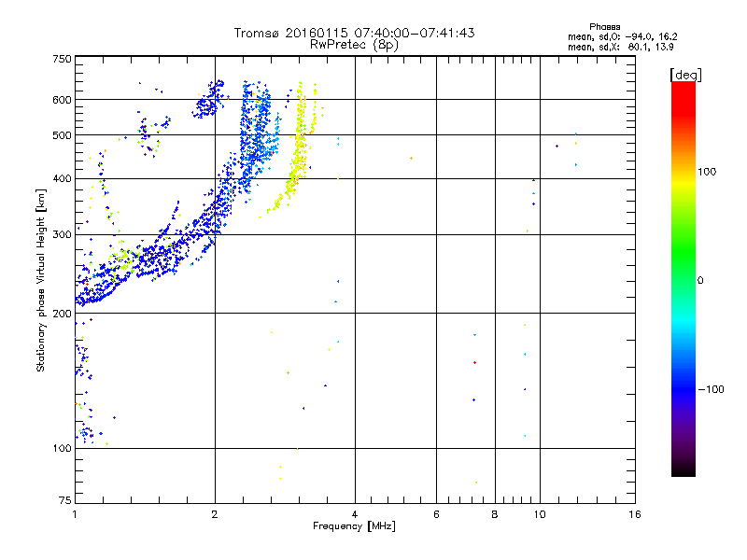
Task: Click the x-axis label '6'
Action: click(x=436, y=514)
